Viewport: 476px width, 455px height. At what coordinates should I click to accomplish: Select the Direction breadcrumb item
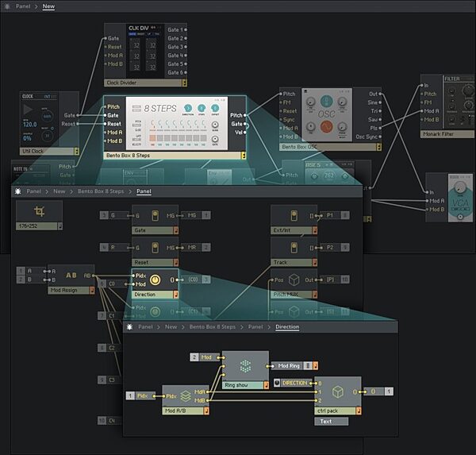tap(287, 326)
